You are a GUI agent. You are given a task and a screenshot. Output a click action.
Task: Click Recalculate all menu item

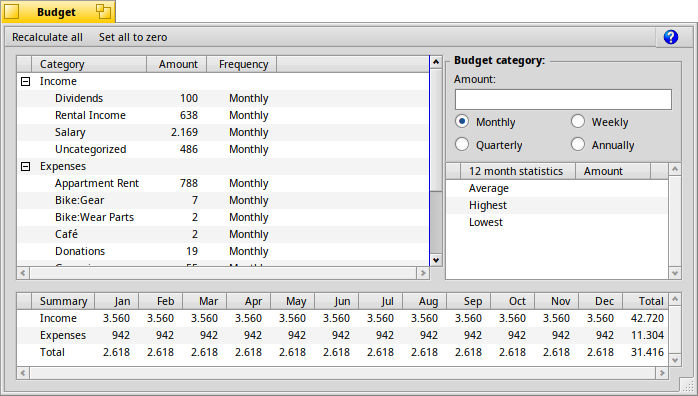click(47, 37)
